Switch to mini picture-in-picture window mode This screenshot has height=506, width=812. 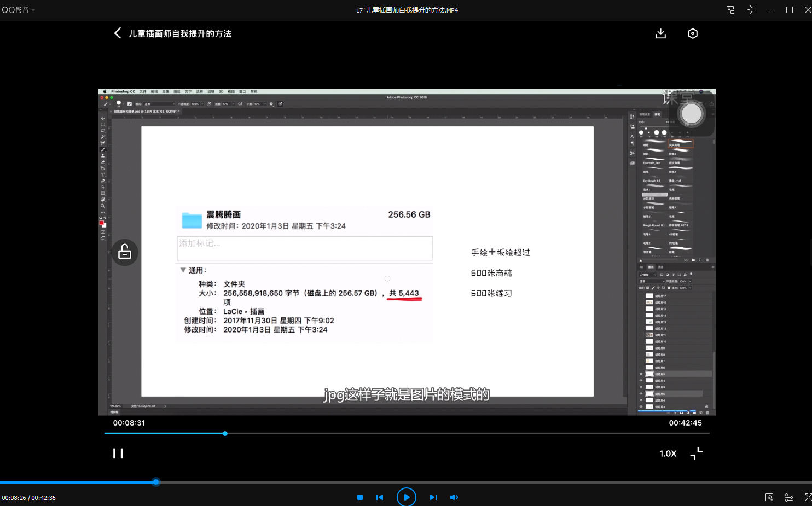(730, 10)
